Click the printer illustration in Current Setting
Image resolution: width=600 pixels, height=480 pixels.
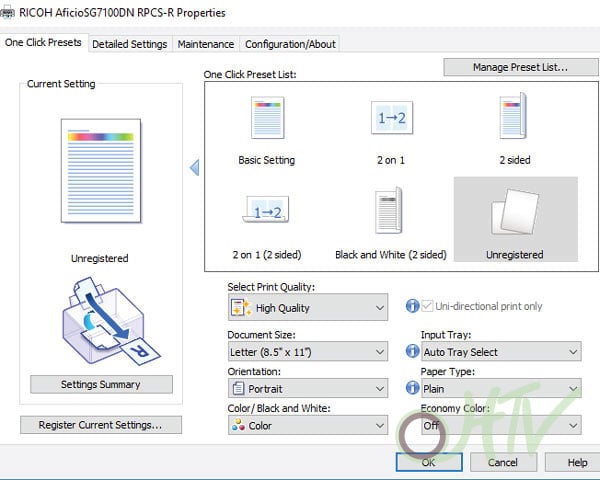[110, 321]
